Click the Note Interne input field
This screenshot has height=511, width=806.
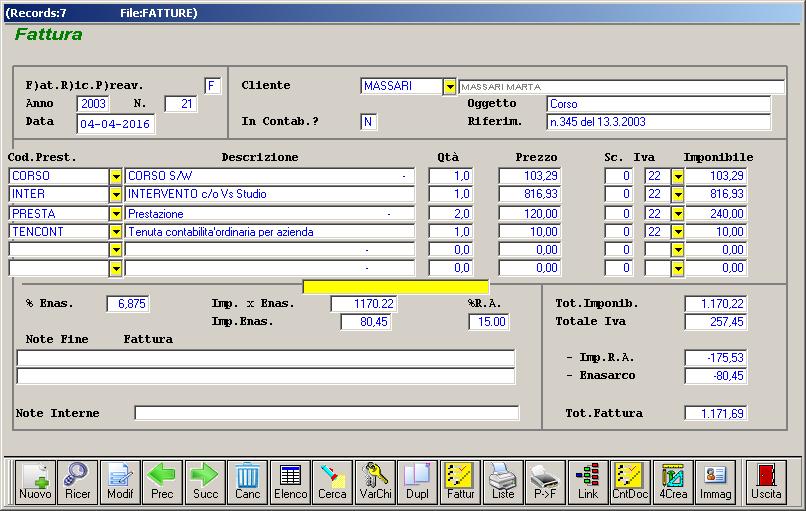[x=326, y=413]
